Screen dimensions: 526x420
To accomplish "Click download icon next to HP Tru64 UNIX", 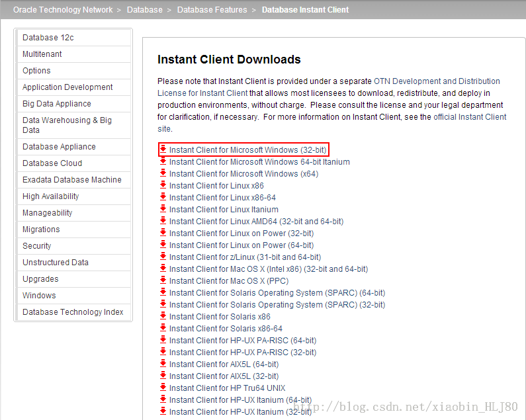I will click(x=163, y=388).
